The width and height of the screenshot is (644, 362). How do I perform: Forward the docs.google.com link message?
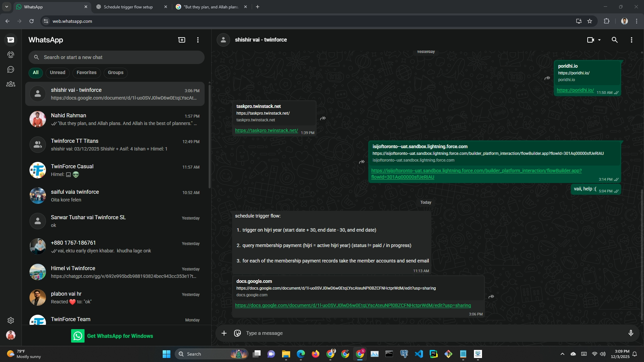pos(491,297)
